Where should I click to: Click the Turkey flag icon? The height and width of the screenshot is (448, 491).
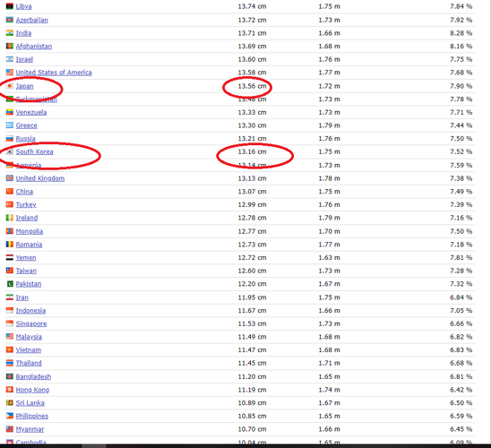coord(10,204)
